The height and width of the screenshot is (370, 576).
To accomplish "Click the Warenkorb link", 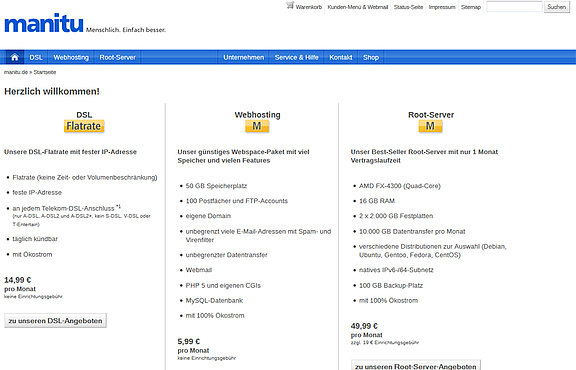I will (x=309, y=7).
